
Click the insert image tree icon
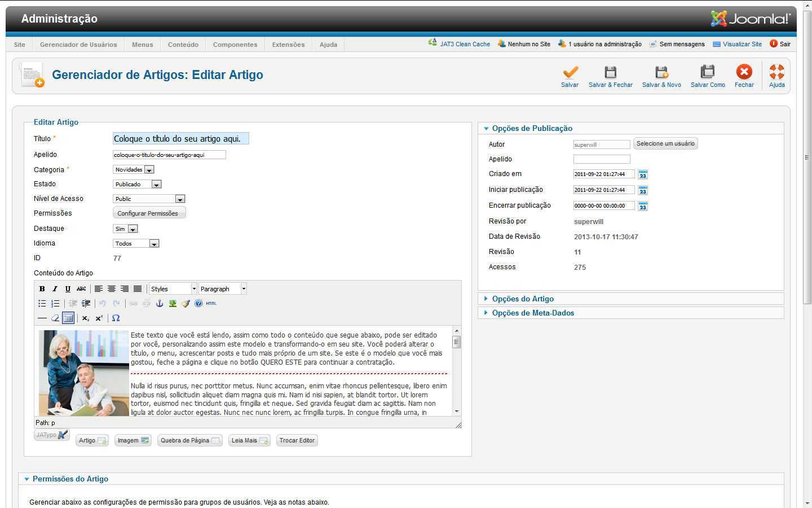pos(173,303)
